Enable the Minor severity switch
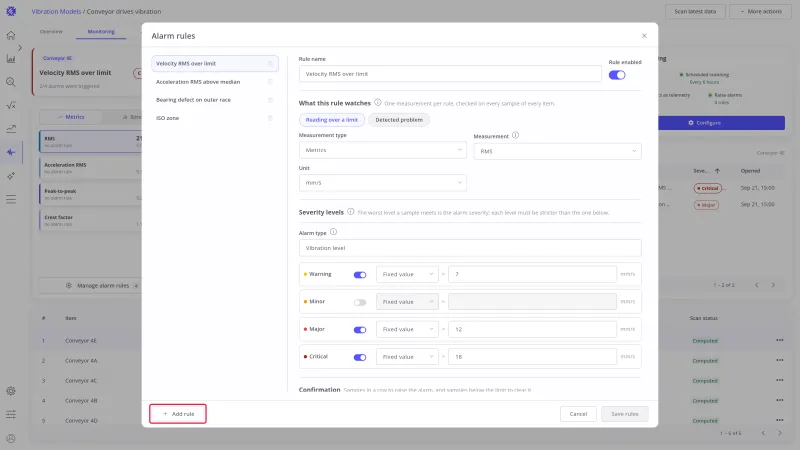The height and width of the screenshot is (450, 800). tap(360, 302)
